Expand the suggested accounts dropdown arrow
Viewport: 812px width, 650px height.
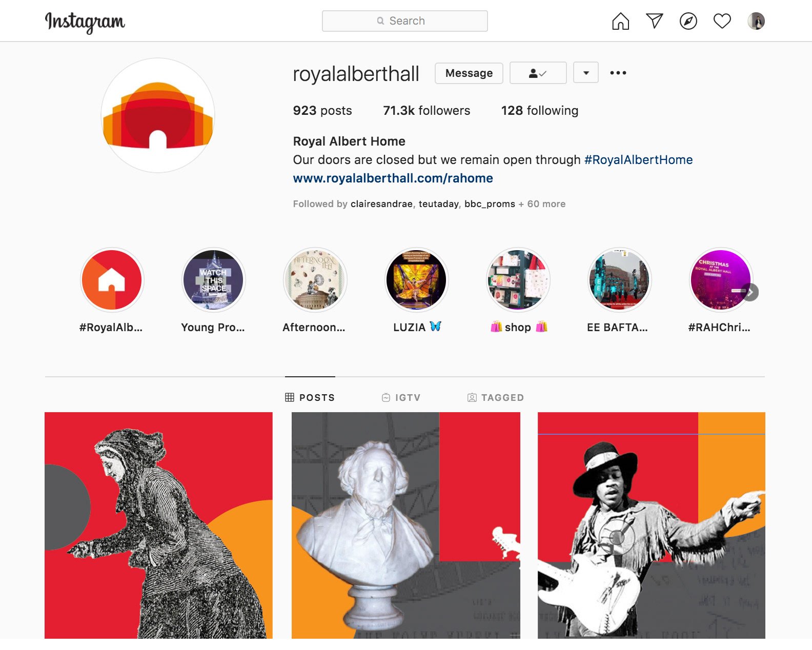[x=586, y=73]
